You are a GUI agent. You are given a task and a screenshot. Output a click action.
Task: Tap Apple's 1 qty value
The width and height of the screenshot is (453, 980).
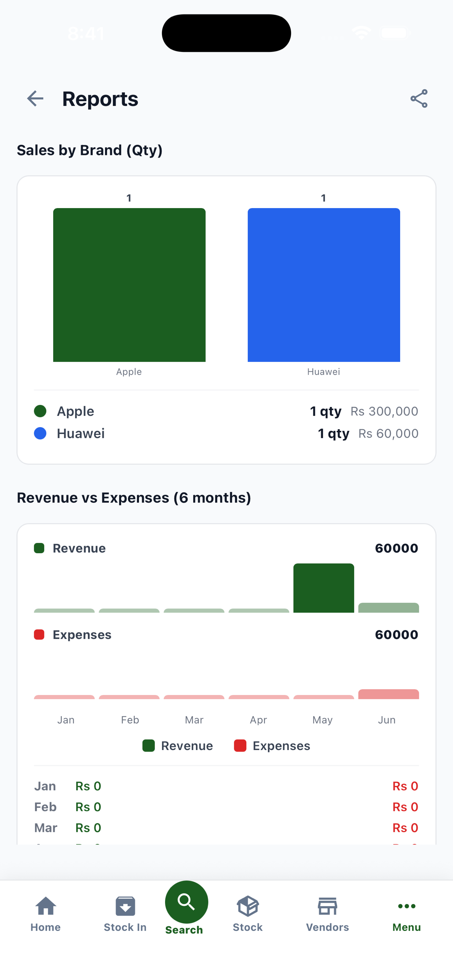326,411
